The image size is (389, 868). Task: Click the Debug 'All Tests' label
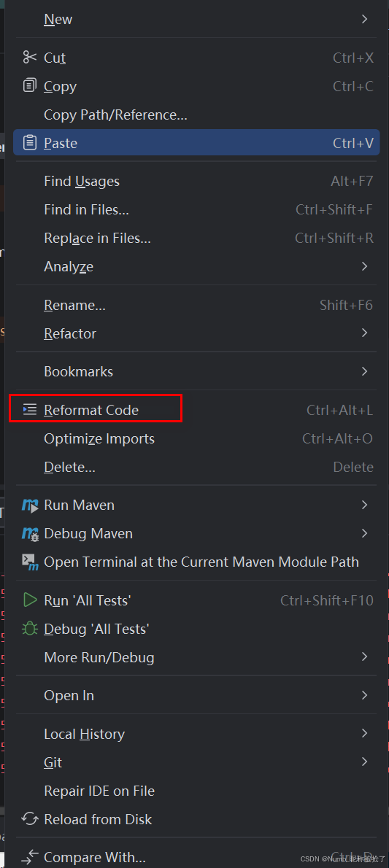pyautogui.click(x=96, y=629)
